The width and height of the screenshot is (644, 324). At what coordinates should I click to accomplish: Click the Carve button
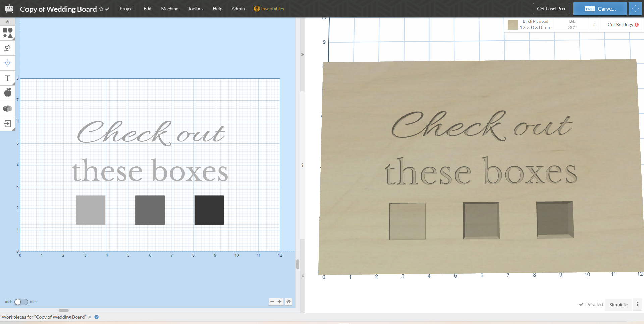(600, 9)
